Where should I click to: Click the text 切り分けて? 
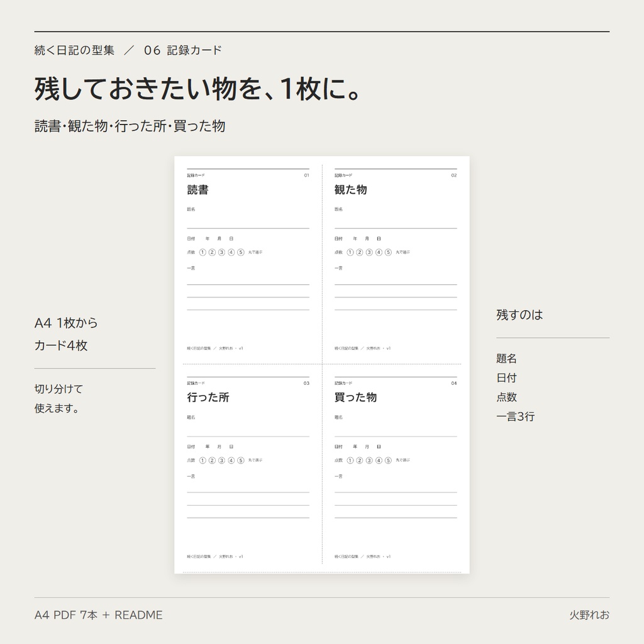pos(58,389)
